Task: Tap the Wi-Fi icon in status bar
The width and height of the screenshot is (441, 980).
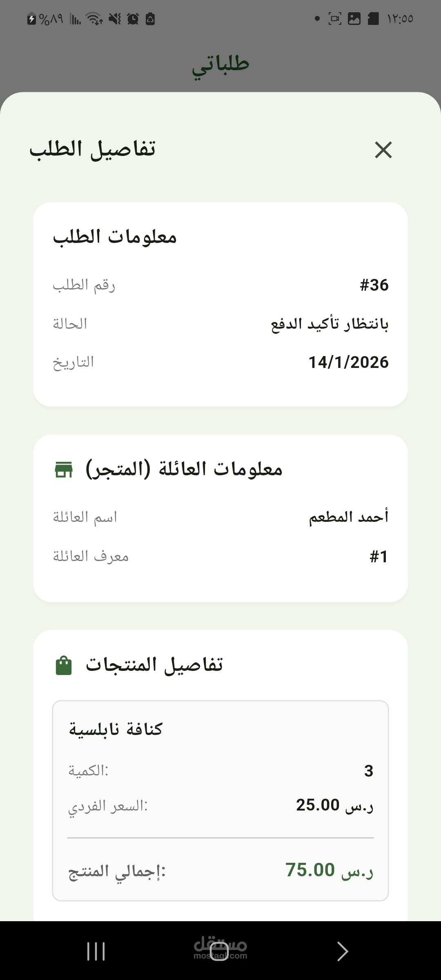Action: (x=94, y=19)
